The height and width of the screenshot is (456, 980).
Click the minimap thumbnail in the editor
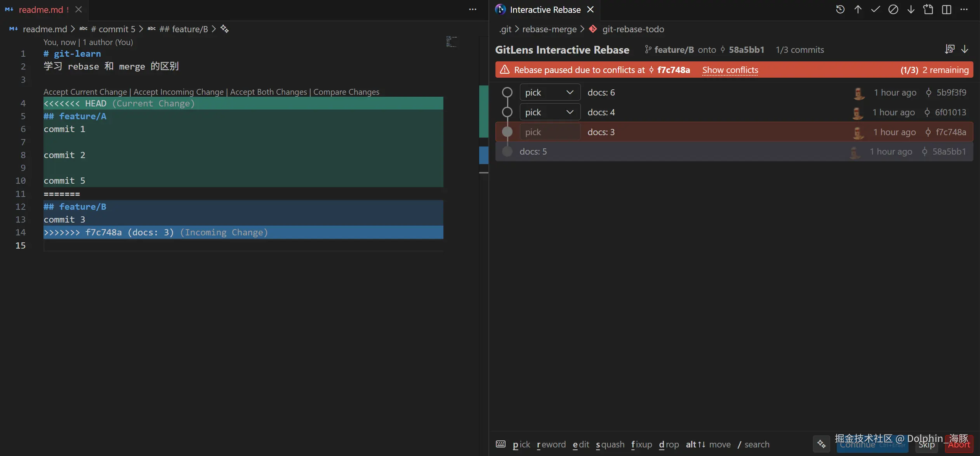[x=451, y=42]
